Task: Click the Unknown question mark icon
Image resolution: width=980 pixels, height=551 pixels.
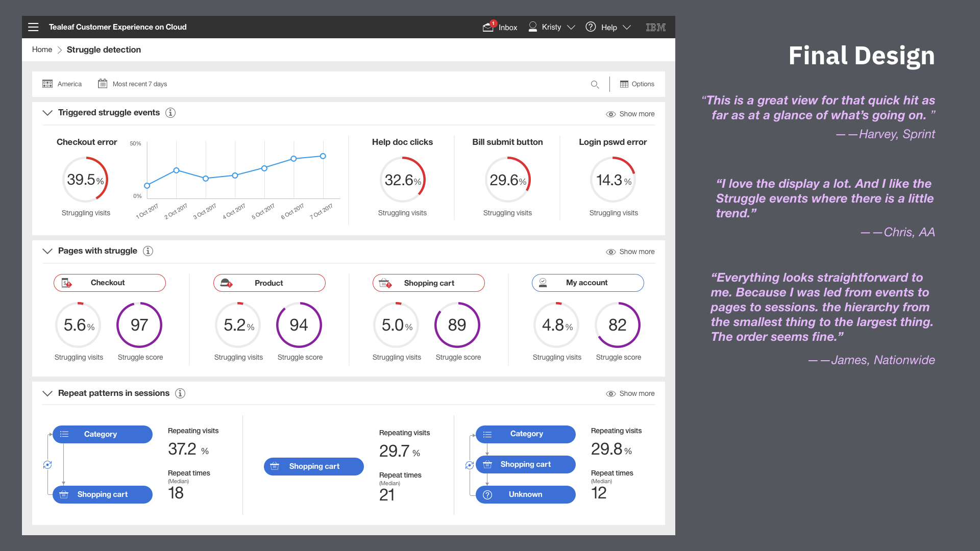Action: (487, 495)
